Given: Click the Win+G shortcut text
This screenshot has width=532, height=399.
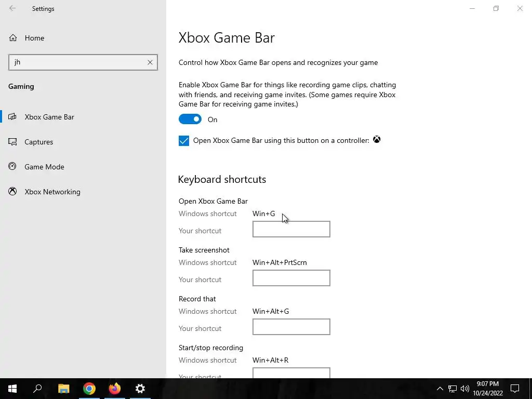Looking at the screenshot, I should point(263,214).
